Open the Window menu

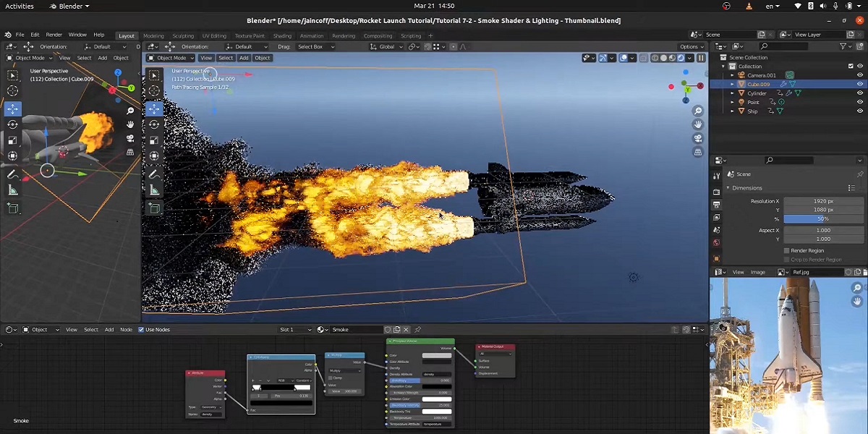77,35
